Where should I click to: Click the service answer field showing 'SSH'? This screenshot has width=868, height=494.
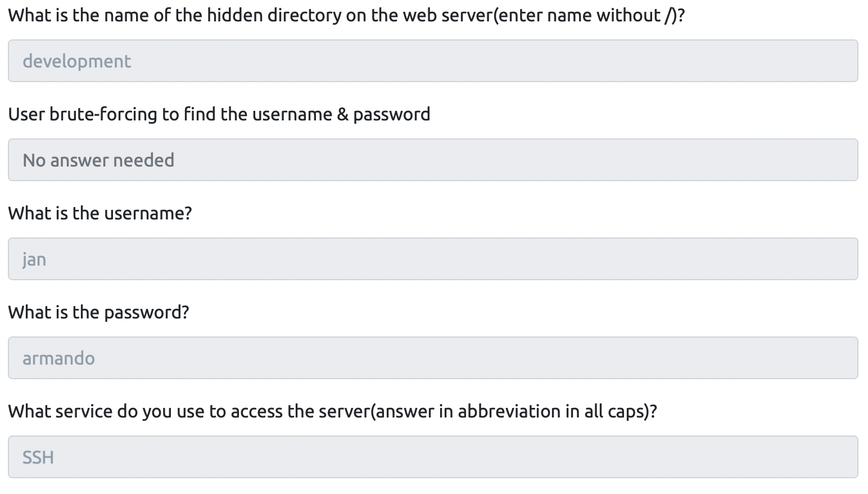pyautogui.click(x=433, y=456)
